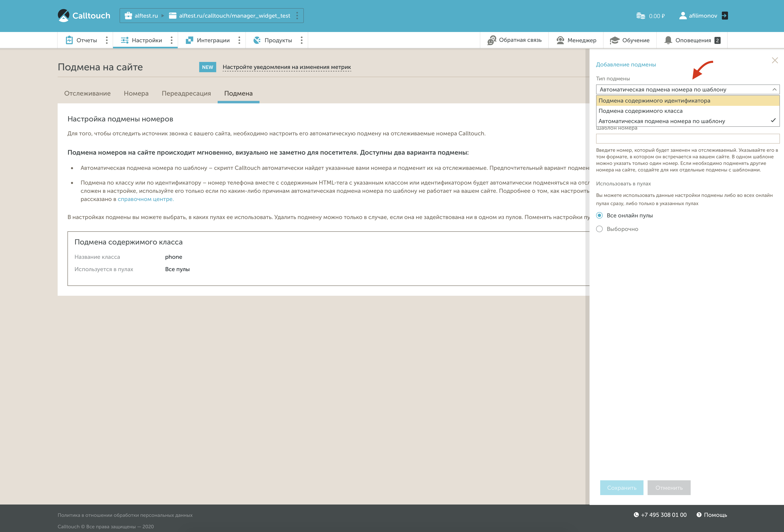Screen dimensions: 784x532
Task: Click the Интеграции squares icon
Action: click(189, 40)
